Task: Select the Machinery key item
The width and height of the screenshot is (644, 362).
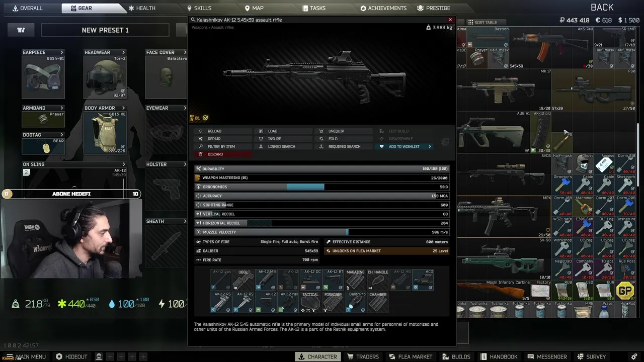Action: (x=584, y=206)
